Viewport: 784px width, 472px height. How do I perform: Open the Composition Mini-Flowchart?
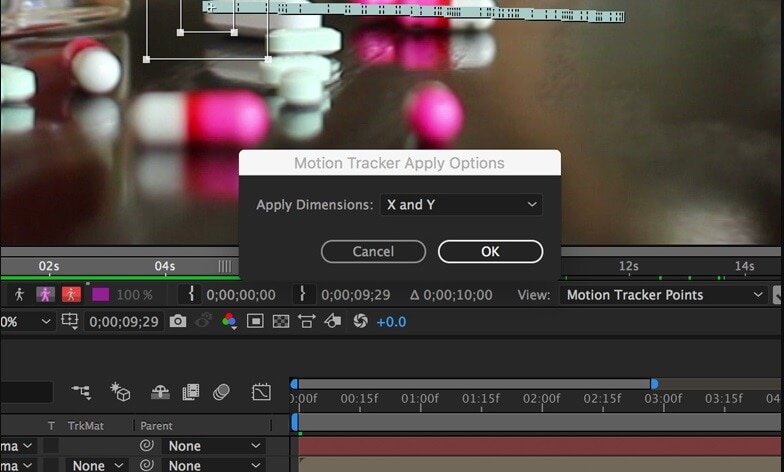tap(81, 392)
